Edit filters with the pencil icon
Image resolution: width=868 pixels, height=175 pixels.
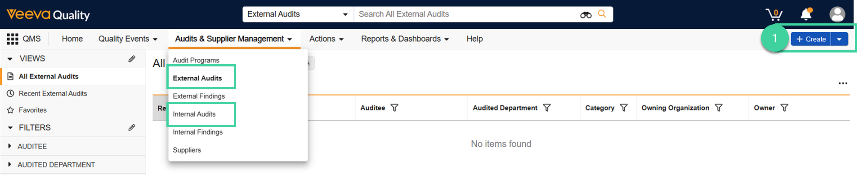132,127
